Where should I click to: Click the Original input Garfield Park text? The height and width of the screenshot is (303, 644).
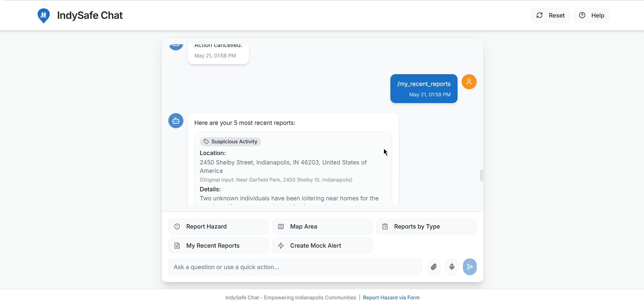pyautogui.click(x=276, y=180)
